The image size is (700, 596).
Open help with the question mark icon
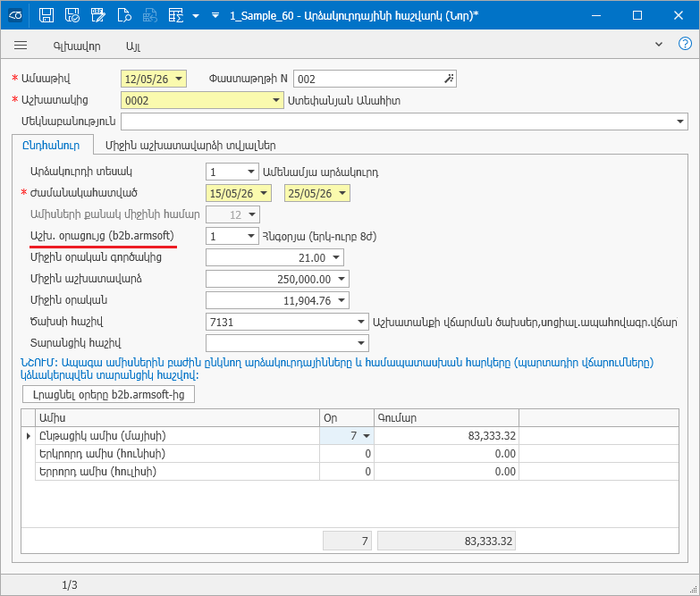tap(685, 44)
